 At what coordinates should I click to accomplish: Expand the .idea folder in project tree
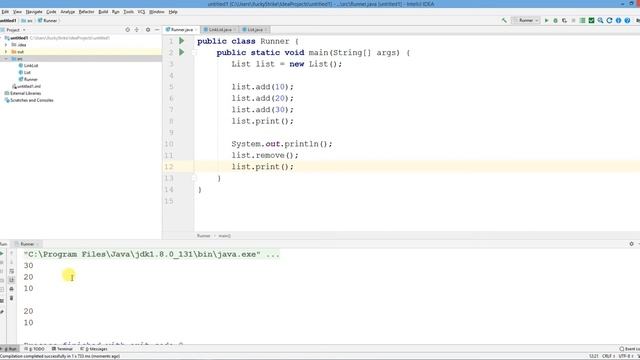pyautogui.click(x=6, y=45)
